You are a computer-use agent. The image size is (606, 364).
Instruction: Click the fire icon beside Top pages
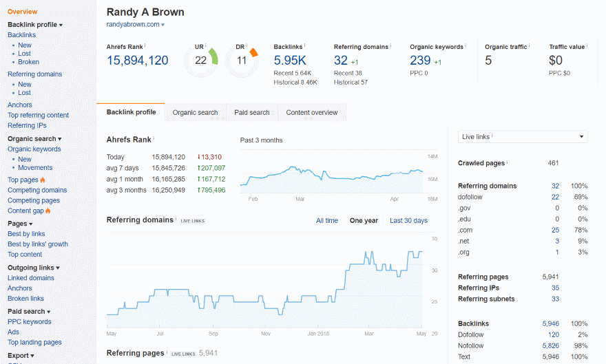coord(43,180)
